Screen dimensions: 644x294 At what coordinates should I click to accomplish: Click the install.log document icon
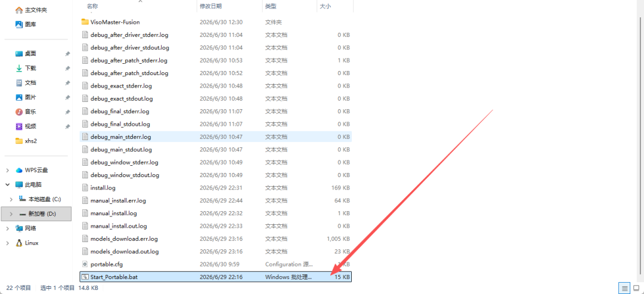point(85,188)
